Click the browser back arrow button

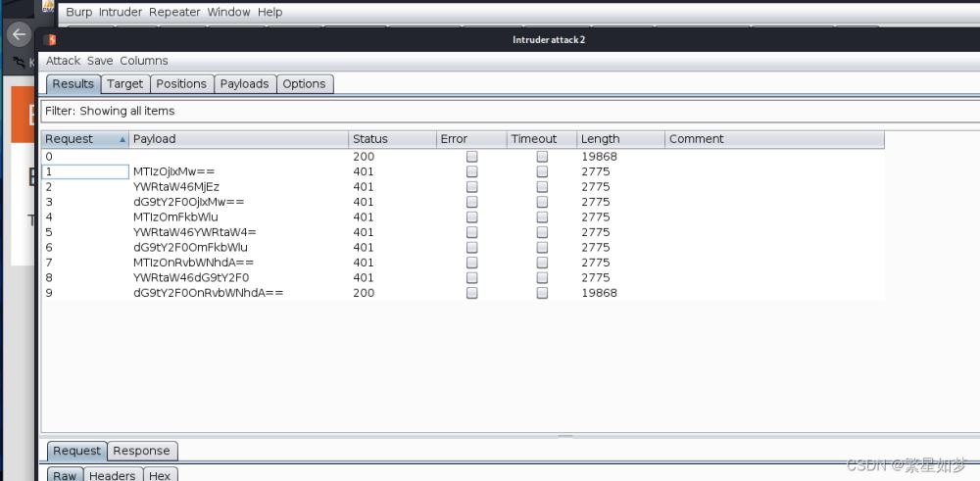[x=20, y=34]
